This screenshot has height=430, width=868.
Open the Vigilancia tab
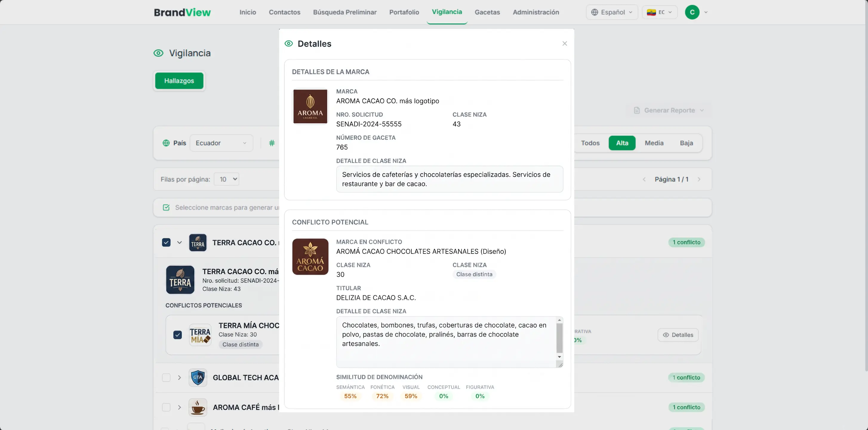447,12
